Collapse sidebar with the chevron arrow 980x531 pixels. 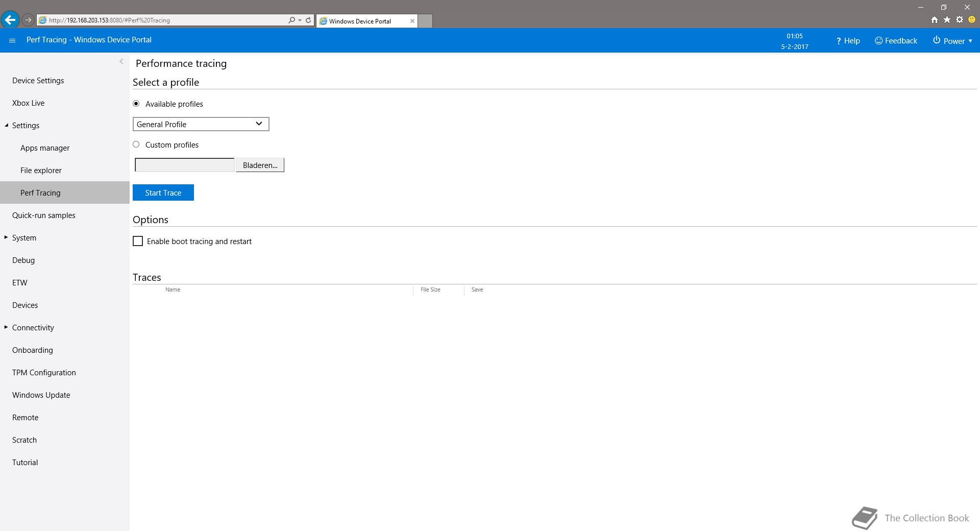(x=121, y=61)
